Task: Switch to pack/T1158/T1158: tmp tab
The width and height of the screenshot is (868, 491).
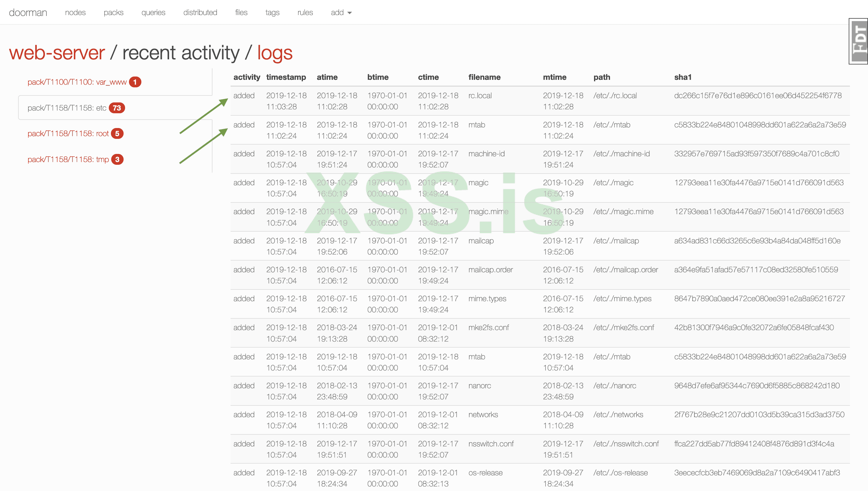Action: pos(68,160)
